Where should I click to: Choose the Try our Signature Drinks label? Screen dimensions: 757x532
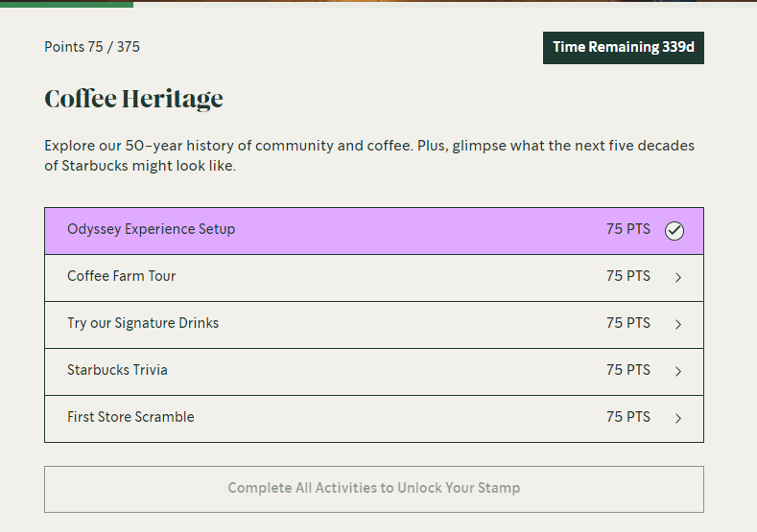pos(143,323)
